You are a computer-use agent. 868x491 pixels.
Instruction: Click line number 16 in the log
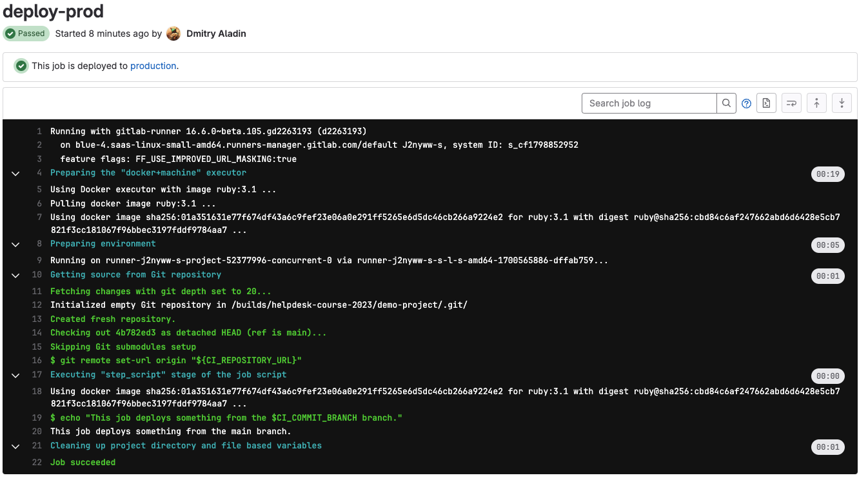[x=37, y=360]
